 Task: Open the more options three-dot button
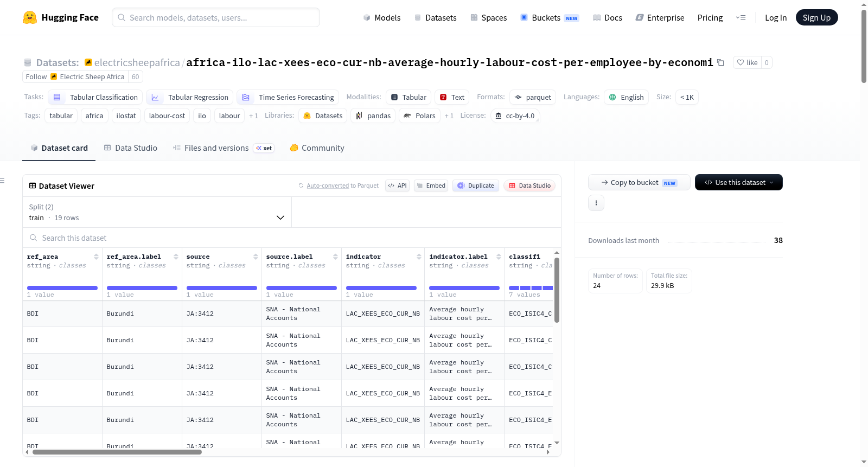596,203
